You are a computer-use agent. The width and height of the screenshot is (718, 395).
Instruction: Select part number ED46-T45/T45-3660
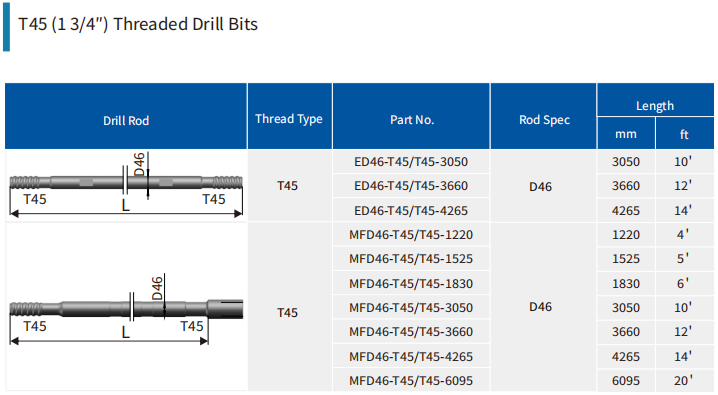coord(411,186)
